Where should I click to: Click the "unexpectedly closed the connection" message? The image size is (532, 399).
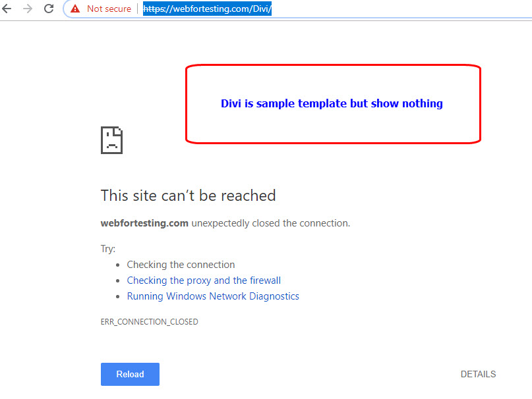click(x=271, y=223)
